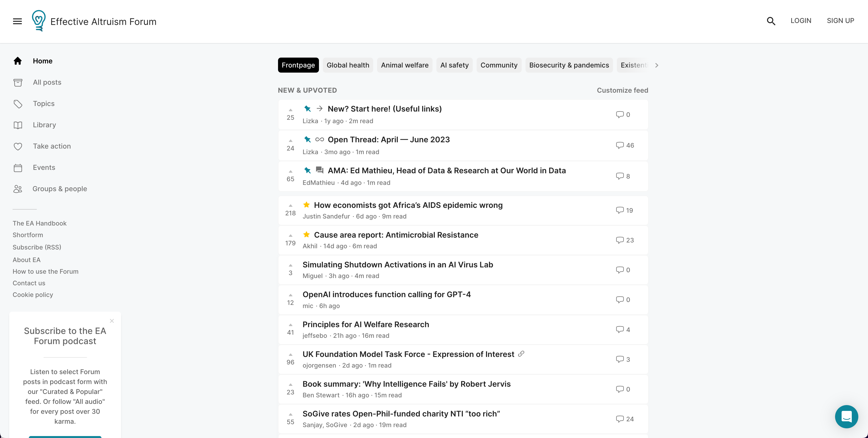The width and height of the screenshot is (868, 438).
Task: Upvote 'Principles for AI Welfare Research'
Action: 290,325
